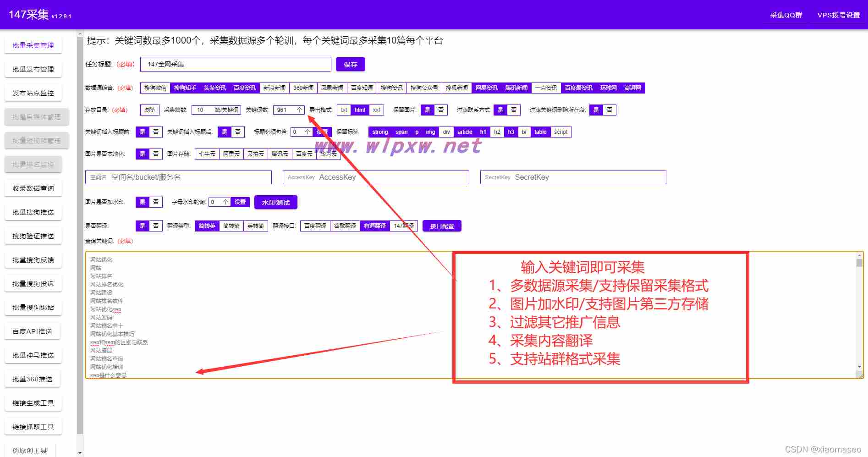Toggle the 一点资讯 data source
868x457 pixels.
[x=546, y=88]
